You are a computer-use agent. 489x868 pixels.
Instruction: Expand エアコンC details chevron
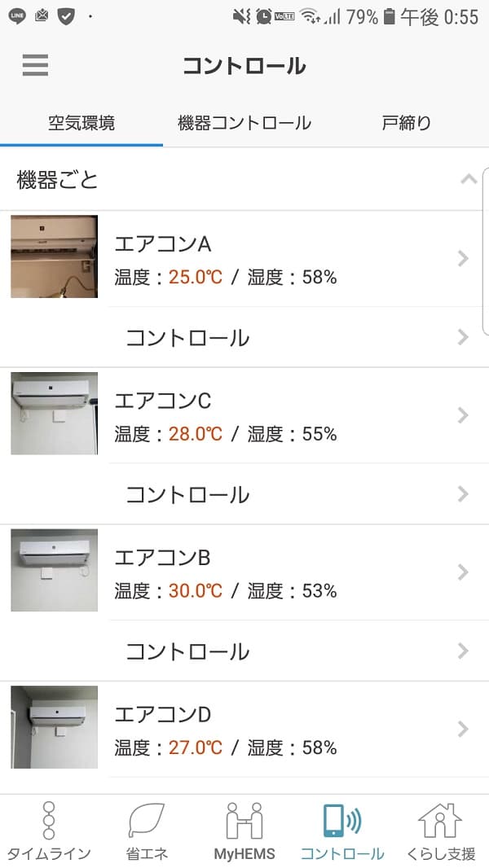coord(463,416)
